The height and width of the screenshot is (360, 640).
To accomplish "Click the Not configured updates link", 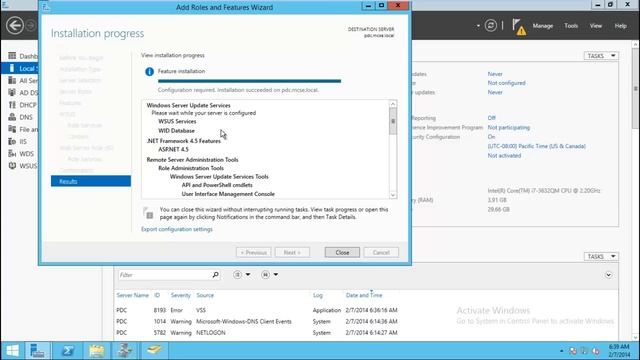I will [x=506, y=83].
